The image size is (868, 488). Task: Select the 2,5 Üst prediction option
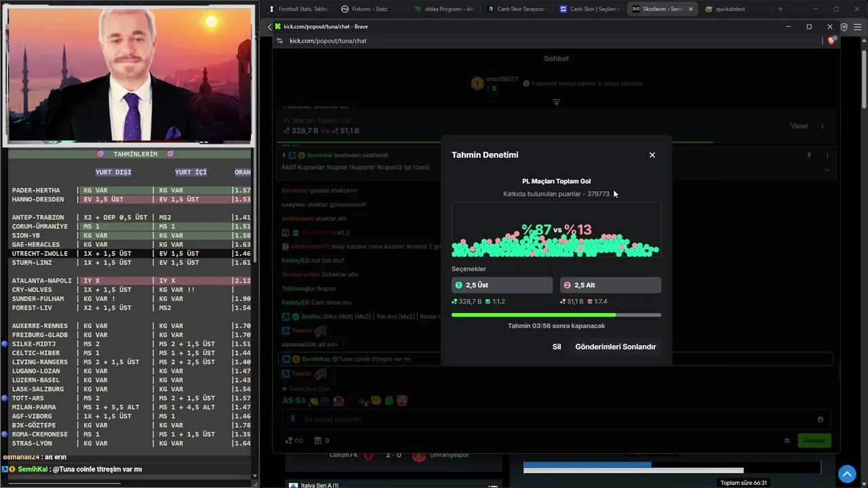click(502, 285)
